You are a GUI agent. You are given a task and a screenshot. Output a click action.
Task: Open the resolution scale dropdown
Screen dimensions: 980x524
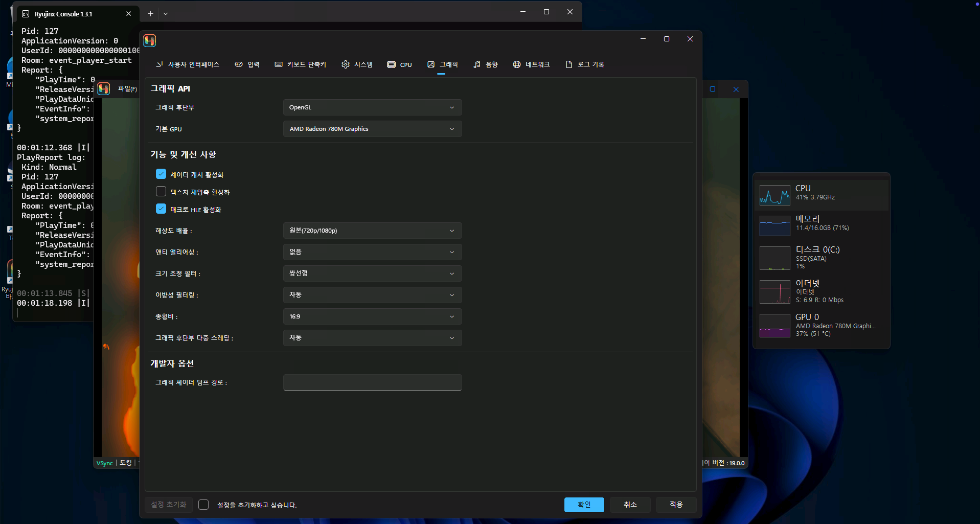coord(372,231)
